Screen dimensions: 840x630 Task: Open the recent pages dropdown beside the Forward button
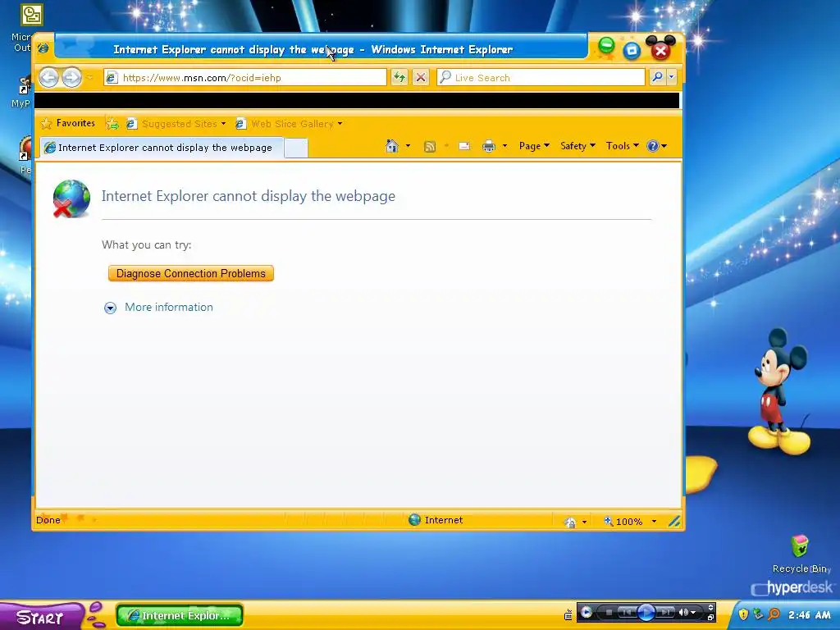point(89,78)
